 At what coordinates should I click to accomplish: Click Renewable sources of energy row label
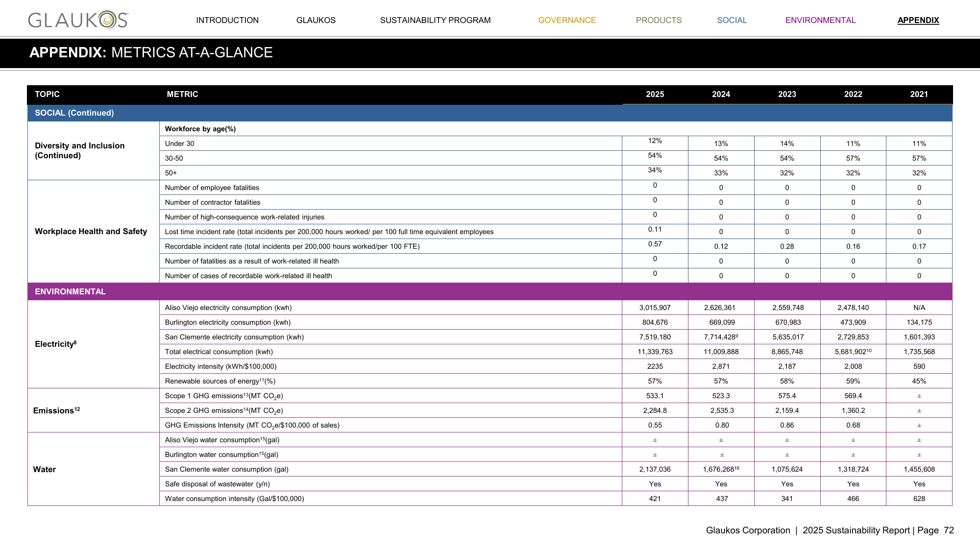point(220,381)
